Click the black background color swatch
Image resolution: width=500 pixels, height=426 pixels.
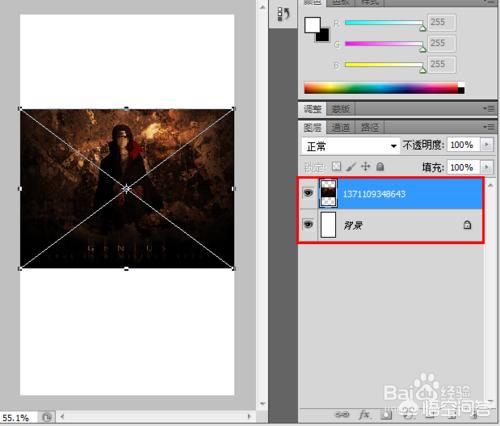pos(324,36)
